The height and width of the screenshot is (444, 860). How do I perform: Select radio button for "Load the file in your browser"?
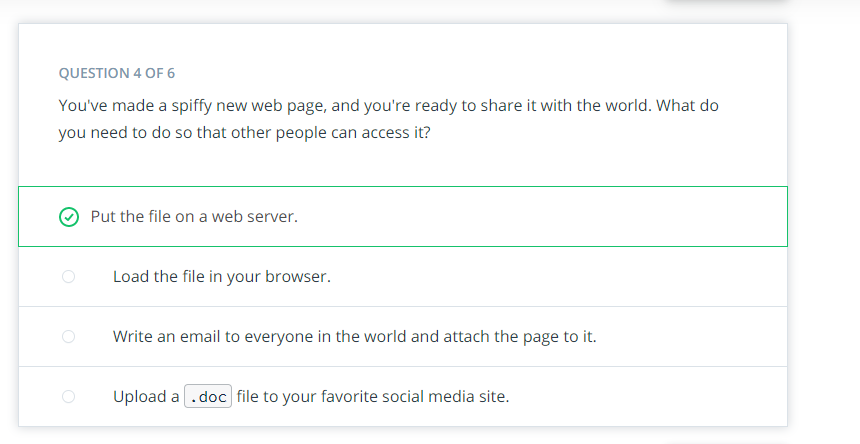click(x=69, y=277)
